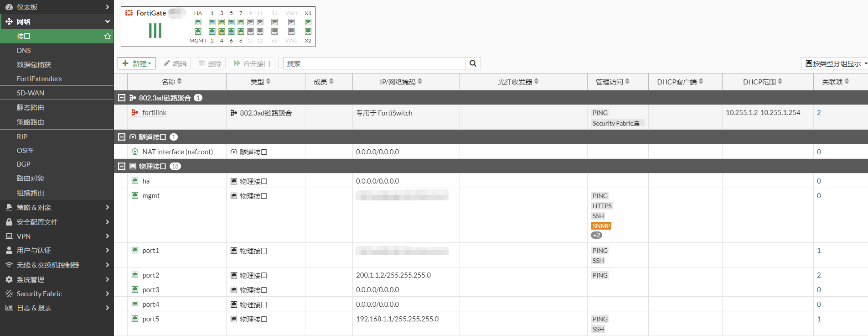
Task: Click the X1 port icon in faceplate
Action: [308, 22]
